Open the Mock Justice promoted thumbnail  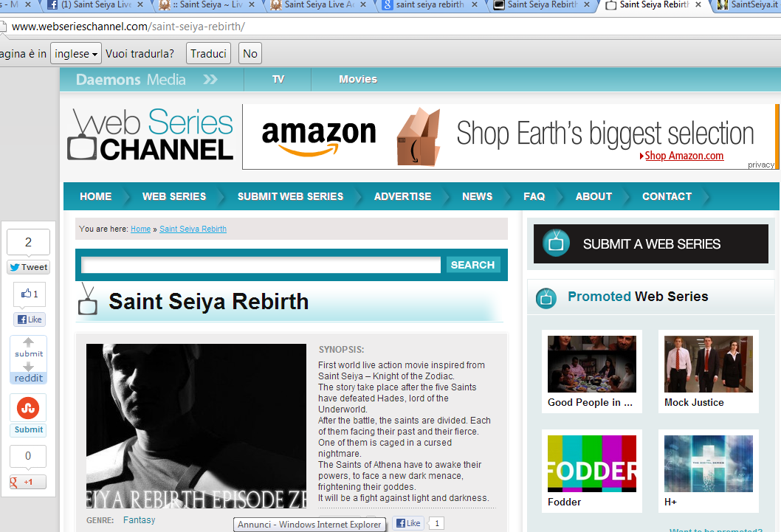click(708, 364)
